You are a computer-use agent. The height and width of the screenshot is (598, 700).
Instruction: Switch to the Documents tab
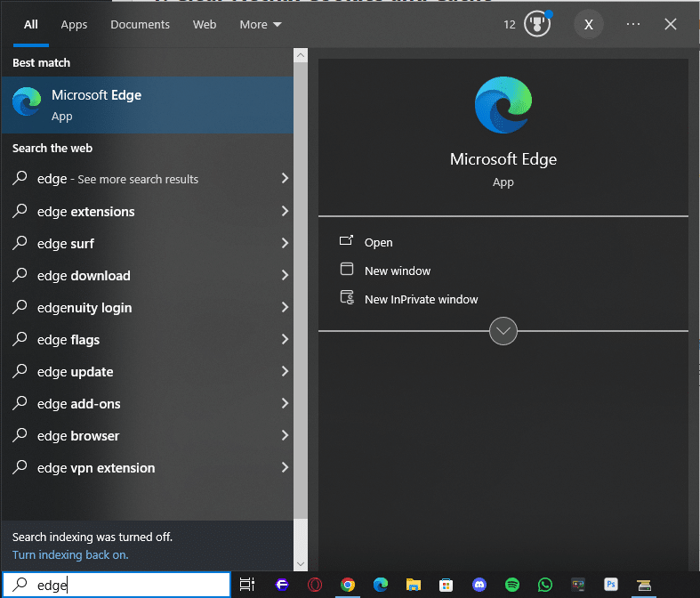(x=140, y=25)
